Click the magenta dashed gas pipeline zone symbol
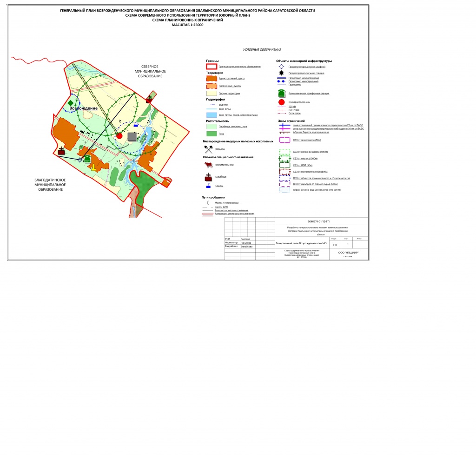This screenshot has width=476, height=455. coord(284,140)
